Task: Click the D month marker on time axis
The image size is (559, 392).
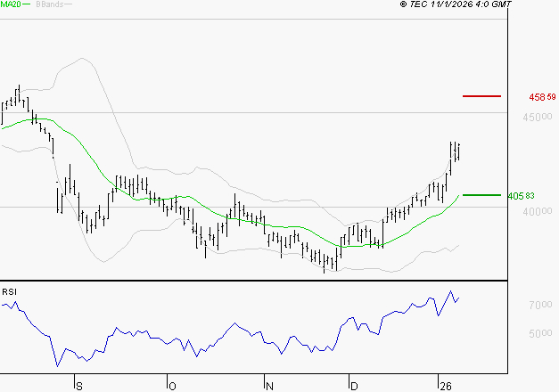Action: 354,387
